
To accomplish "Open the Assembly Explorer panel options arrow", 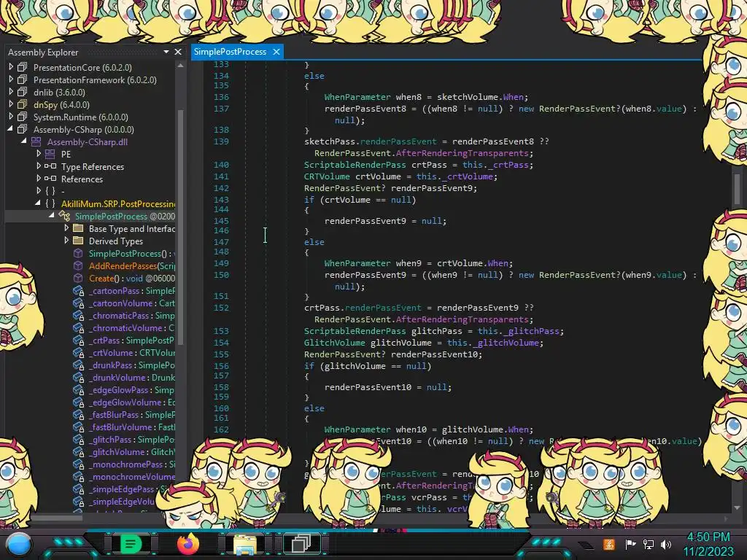I will pyautogui.click(x=166, y=52).
